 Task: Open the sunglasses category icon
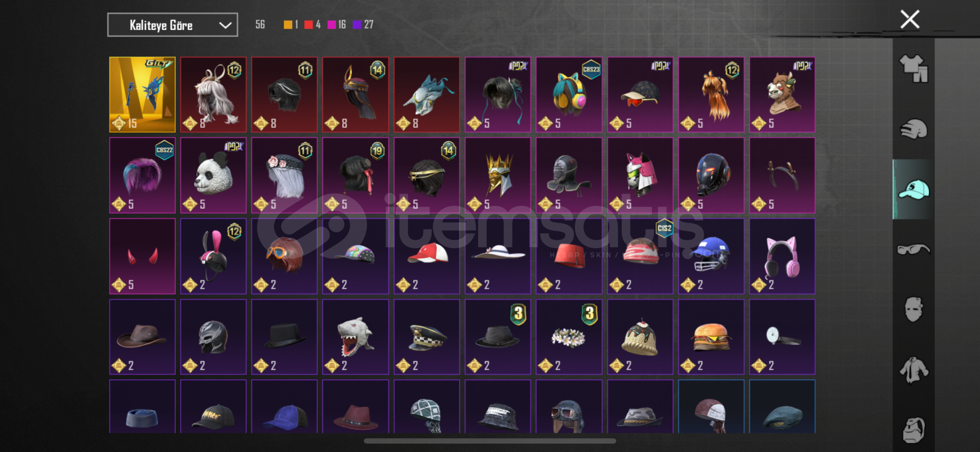[913, 249]
